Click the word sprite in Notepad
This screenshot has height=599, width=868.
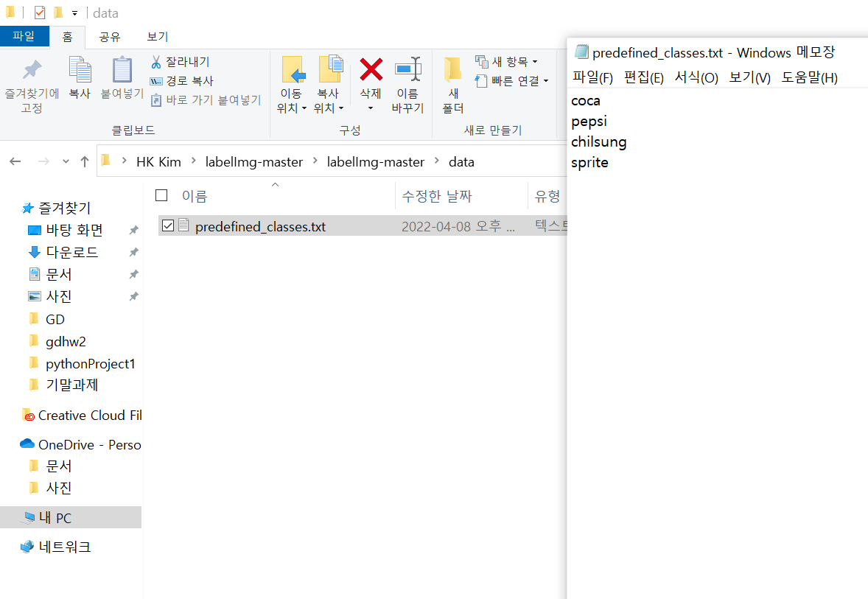[x=589, y=162]
